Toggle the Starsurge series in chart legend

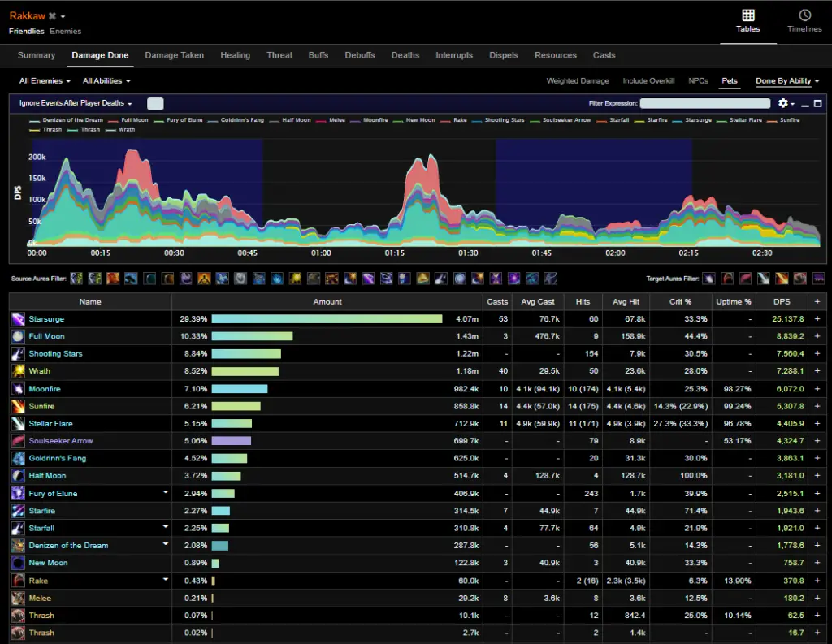tap(692, 120)
